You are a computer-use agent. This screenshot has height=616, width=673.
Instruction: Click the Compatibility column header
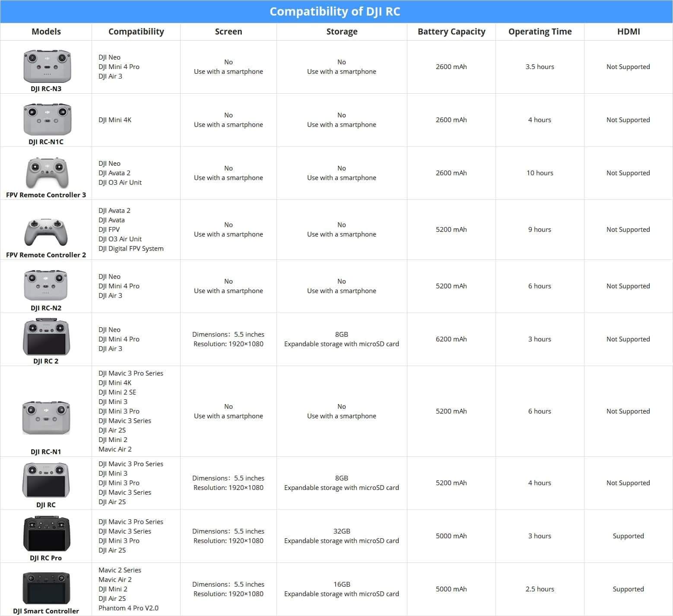pyautogui.click(x=136, y=32)
